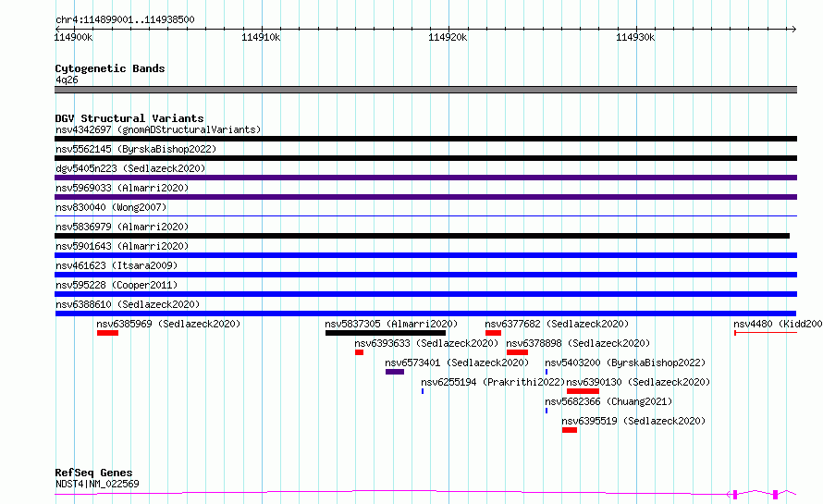Select the blue tick under nsv5682366
Viewport: 823px width, 504px height.
pyautogui.click(x=547, y=411)
